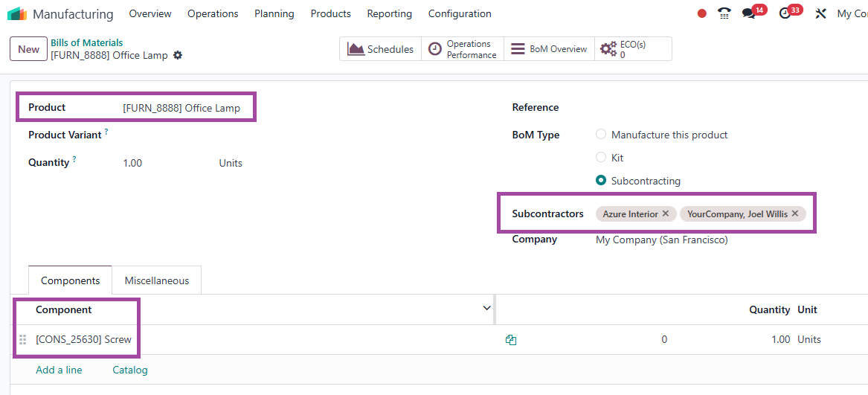The image size is (868, 395).
Task: Click Add a line link
Action: click(59, 370)
